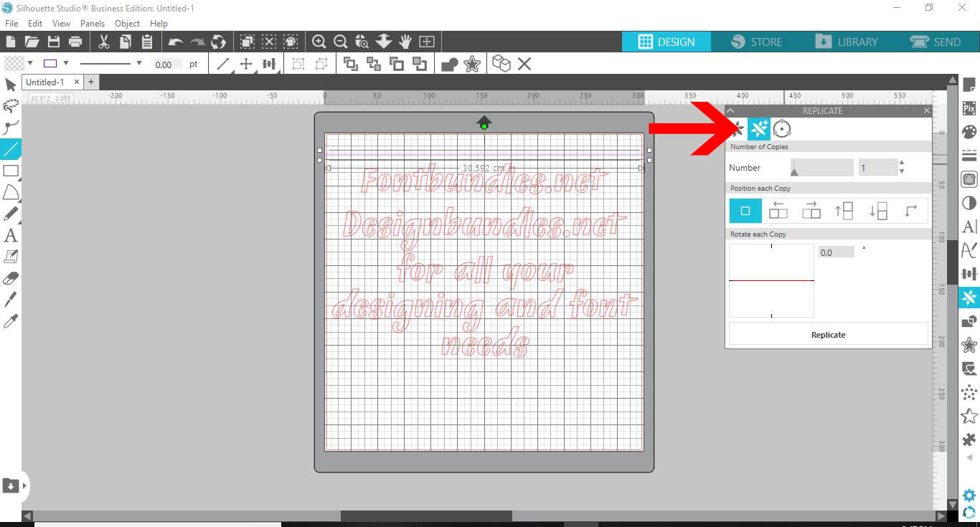The width and height of the screenshot is (980, 527).
Task: Click the Weld shapes icon
Action: coord(450,65)
